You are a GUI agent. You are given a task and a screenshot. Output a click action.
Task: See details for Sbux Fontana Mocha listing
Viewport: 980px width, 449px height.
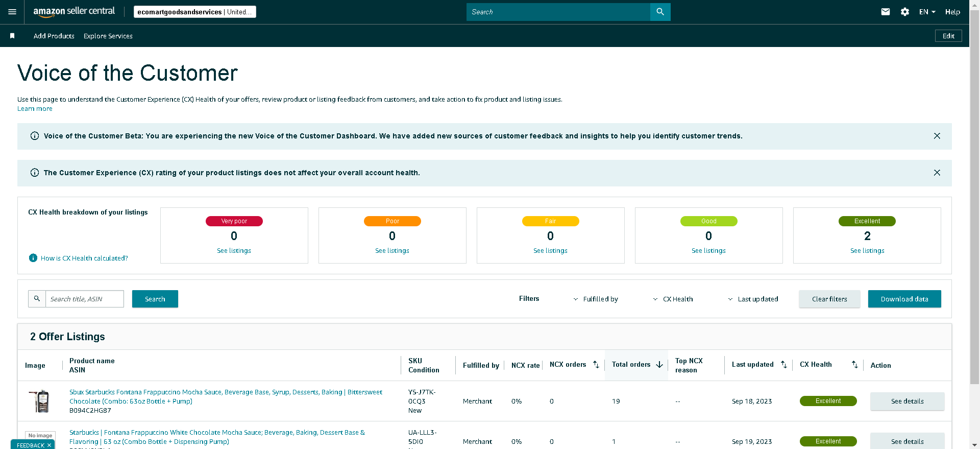[908, 401]
